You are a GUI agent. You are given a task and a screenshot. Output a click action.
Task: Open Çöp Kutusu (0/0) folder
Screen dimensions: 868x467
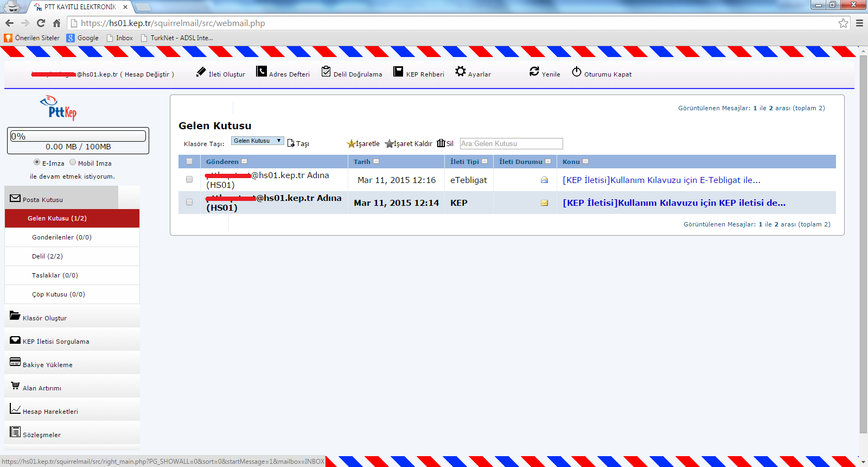click(x=72, y=294)
